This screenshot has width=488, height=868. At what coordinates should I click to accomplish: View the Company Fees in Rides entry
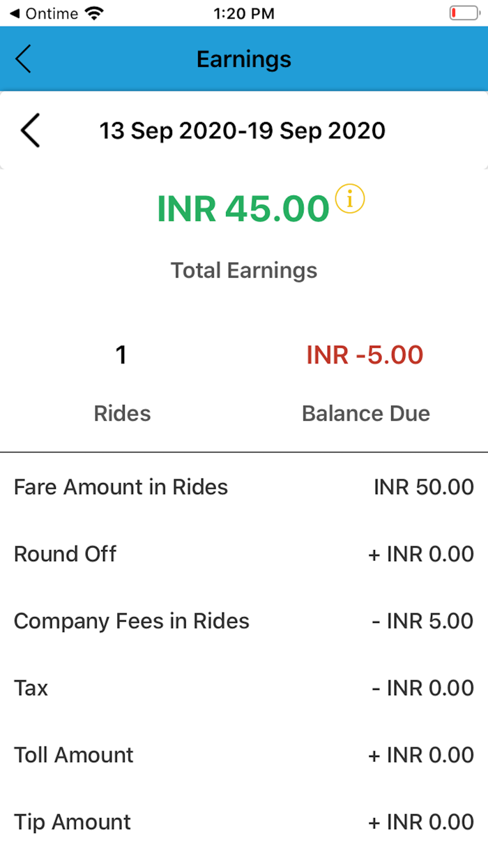pyautogui.click(x=243, y=620)
